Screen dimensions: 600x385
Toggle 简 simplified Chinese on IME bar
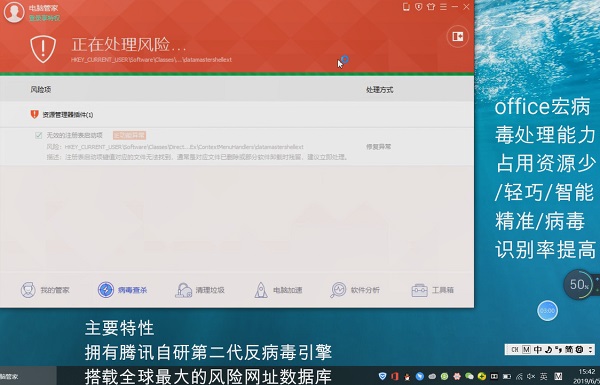(569, 349)
